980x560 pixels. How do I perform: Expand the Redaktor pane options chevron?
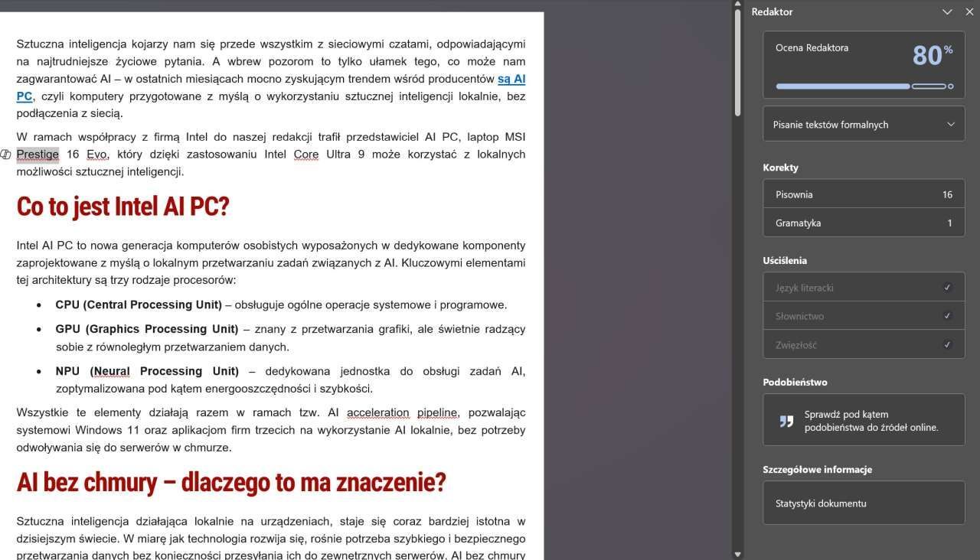(x=947, y=12)
